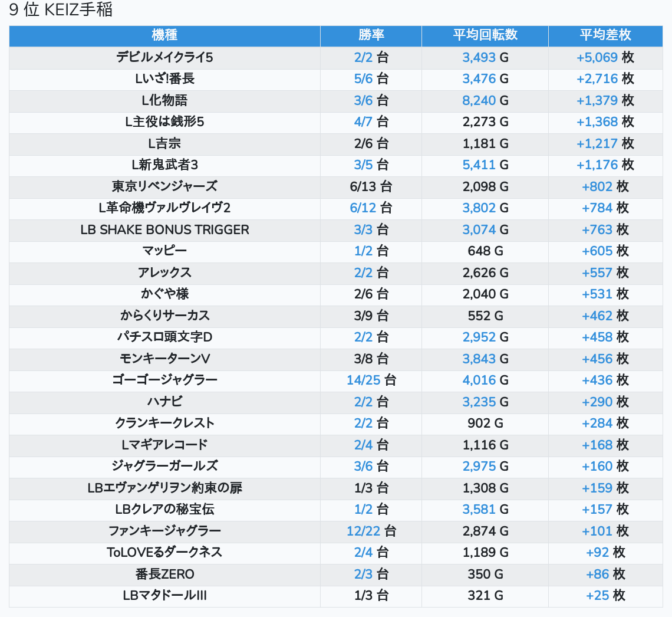Select the 12/22 win rate cell
The image size is (672, 617).
(364, 531)
